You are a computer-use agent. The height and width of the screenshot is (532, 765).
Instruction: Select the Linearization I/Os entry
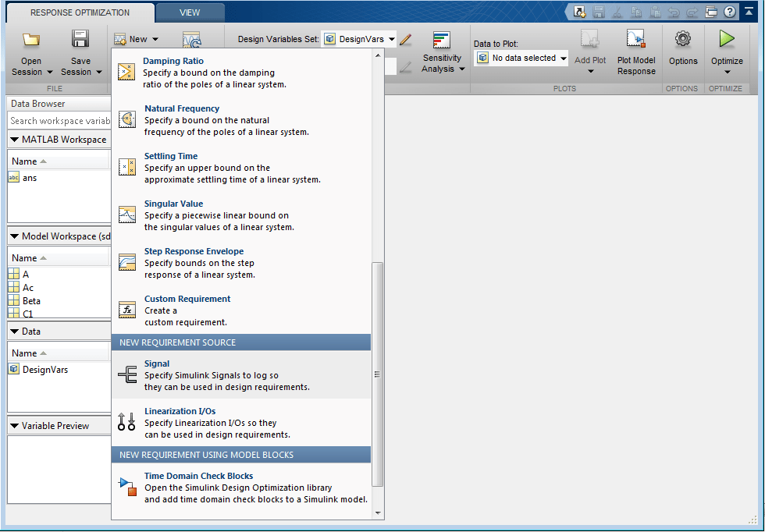(241, 422)
